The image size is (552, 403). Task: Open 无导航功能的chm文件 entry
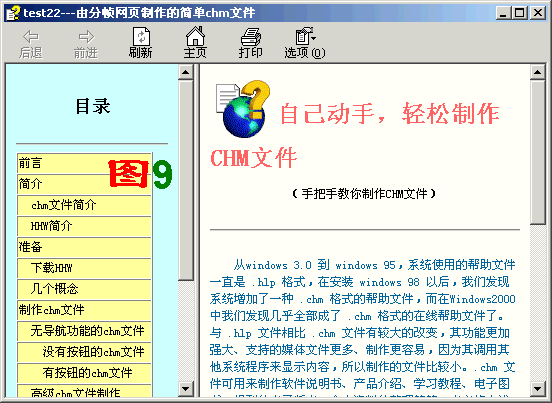click(84, 331)
